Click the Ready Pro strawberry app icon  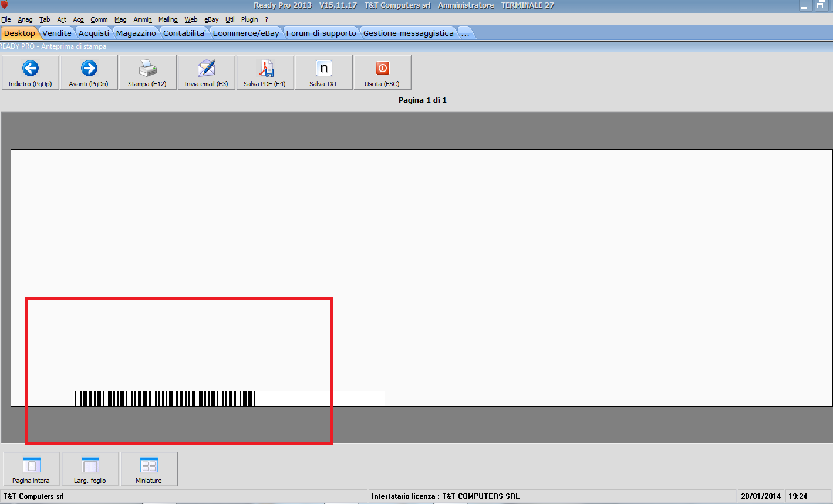pos(4,5)
